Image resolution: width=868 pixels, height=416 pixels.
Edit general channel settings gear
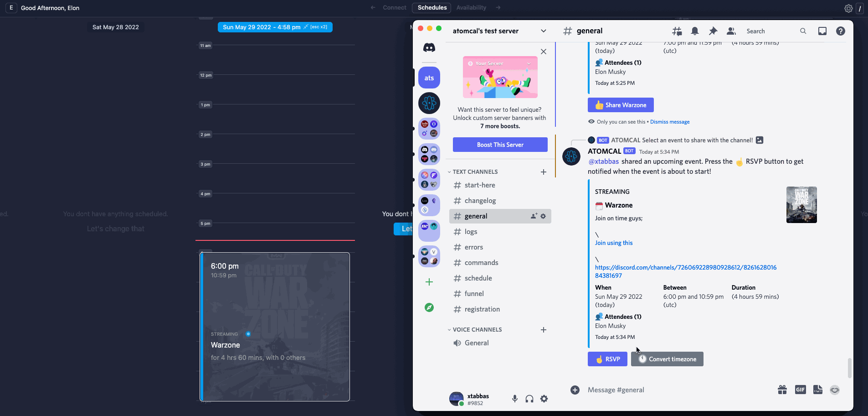coord(543,216)
